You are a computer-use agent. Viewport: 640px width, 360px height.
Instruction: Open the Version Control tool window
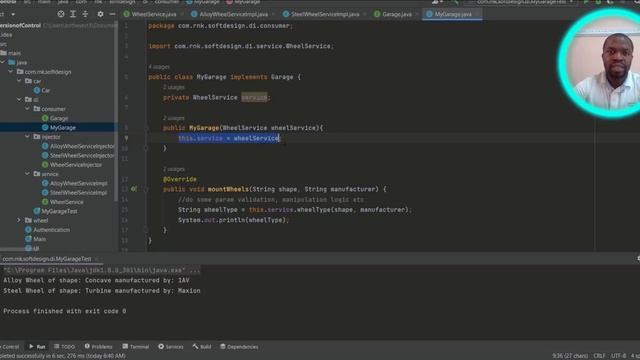point(10,347)
